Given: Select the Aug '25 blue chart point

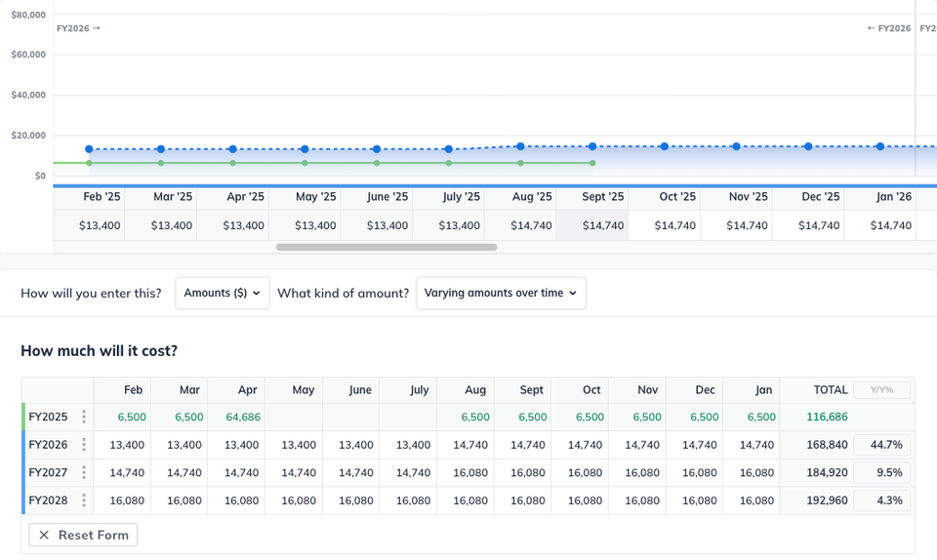Looking at the screenshot, I should click(520, 146).
